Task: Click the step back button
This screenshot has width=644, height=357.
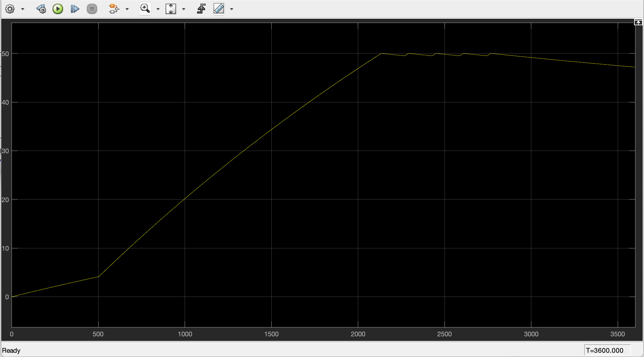Action: click(x=41, y=9)
